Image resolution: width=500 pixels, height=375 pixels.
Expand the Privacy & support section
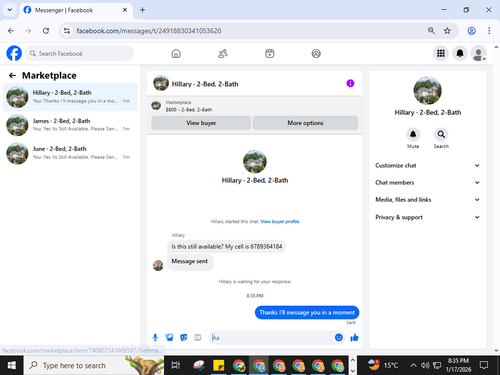point(427,217)
